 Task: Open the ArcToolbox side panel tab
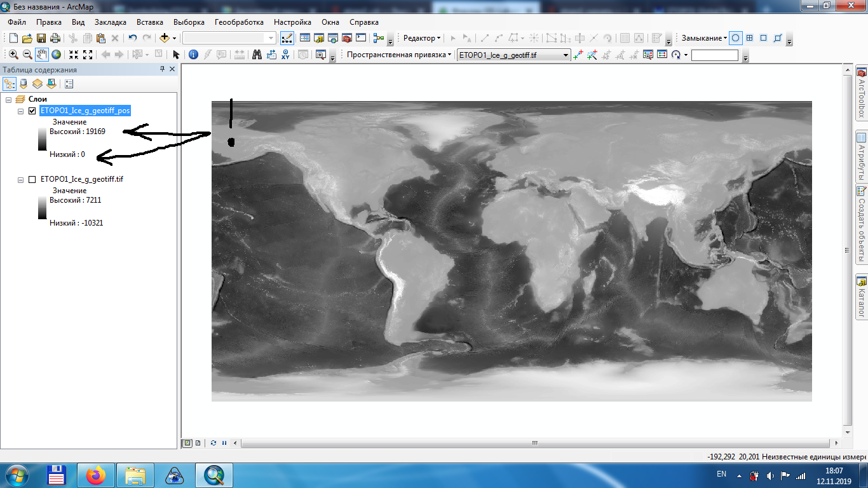pos(861,94)
